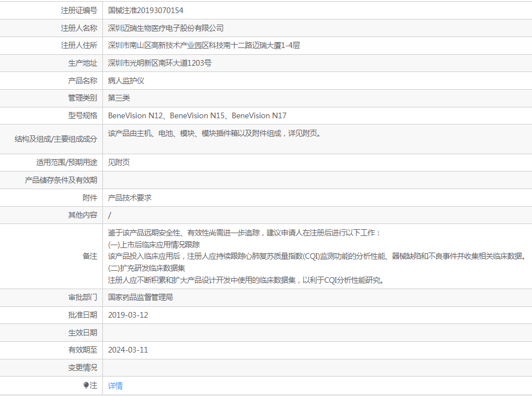Select the slash value in the 其他内容 row
The height and width of the screenshot is (396, 532).
(x=110, y=215)
